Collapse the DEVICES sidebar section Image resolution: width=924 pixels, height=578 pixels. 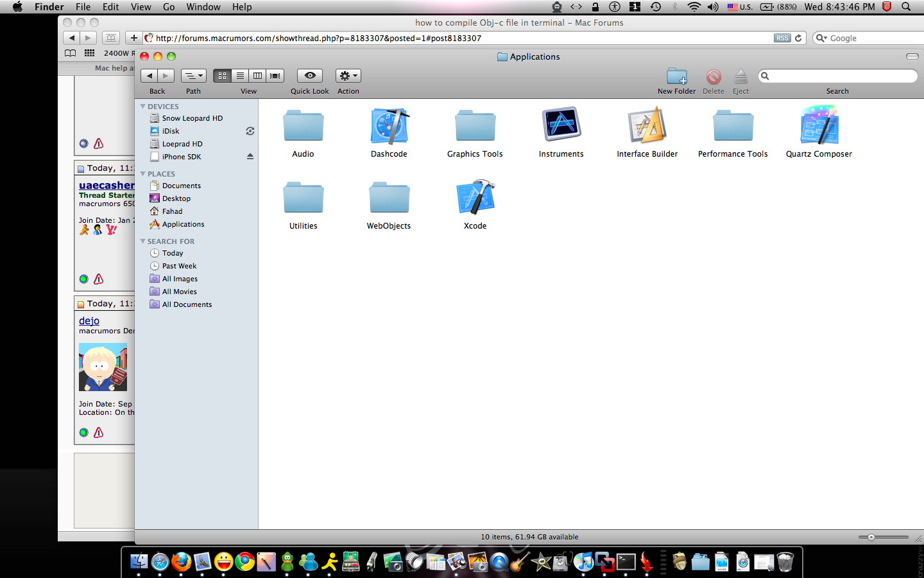(143, 107)
